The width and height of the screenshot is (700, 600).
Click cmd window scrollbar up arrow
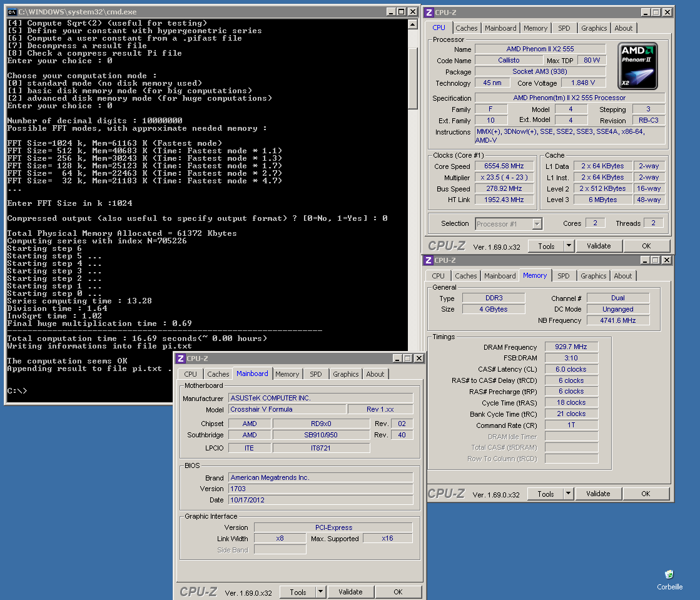tap(413, 24)
